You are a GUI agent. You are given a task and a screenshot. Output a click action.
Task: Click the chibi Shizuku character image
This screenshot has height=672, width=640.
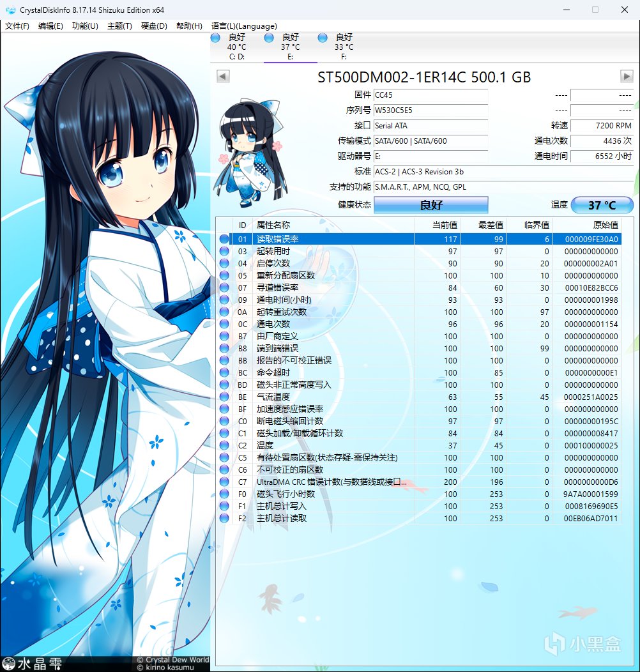251,152
